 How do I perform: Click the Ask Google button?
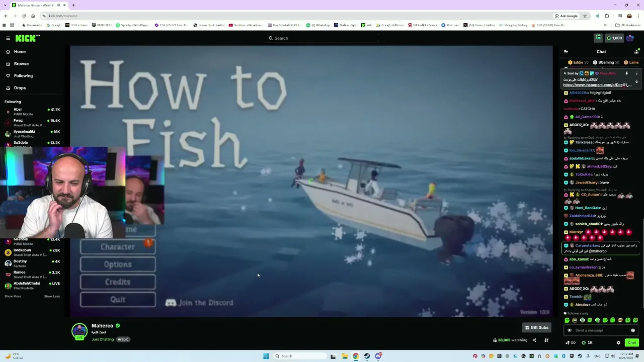(566, 16)
